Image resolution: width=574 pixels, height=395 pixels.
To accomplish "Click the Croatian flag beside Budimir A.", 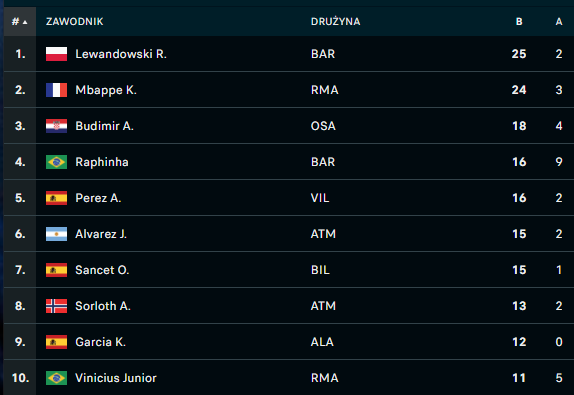I will [56, 126].
